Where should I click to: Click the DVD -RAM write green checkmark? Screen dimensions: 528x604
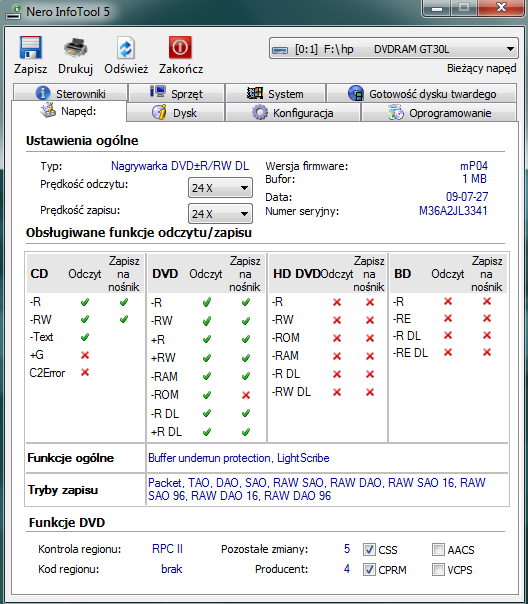[246, 376]
